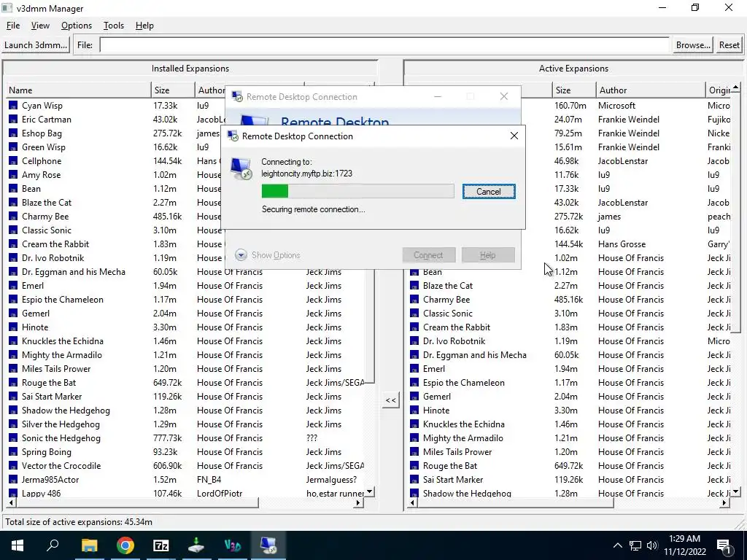Image resolution: width=747 pixels, height=560 pixels.
Task: Click Installed list horizontal scrollbar thumb
Action: (136, 503)
